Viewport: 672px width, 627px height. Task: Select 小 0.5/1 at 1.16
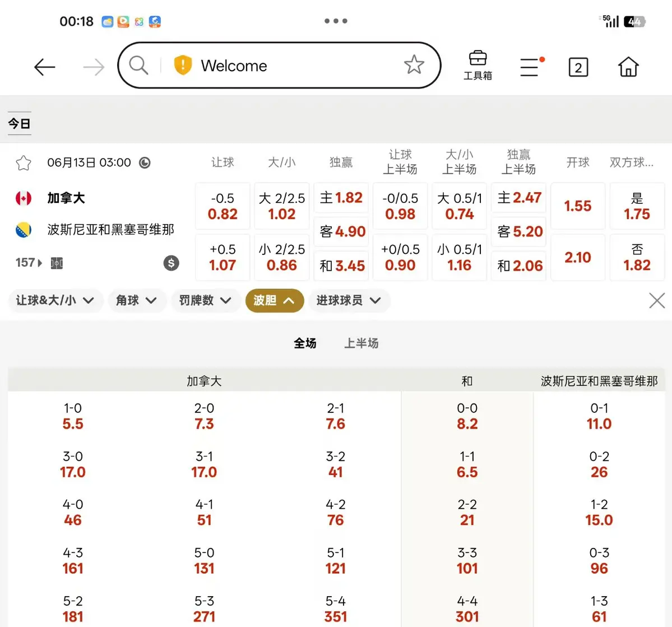(460, 257)
